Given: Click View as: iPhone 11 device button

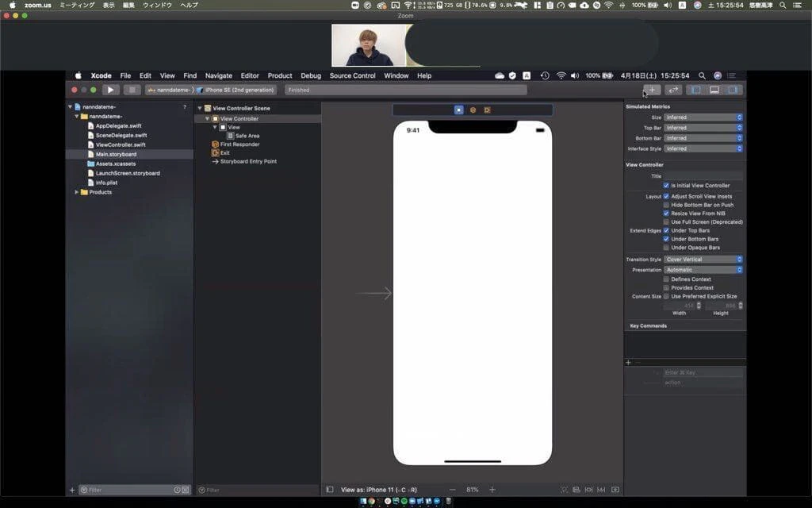Looking at the screenshot, I should (x=378, y=490).
